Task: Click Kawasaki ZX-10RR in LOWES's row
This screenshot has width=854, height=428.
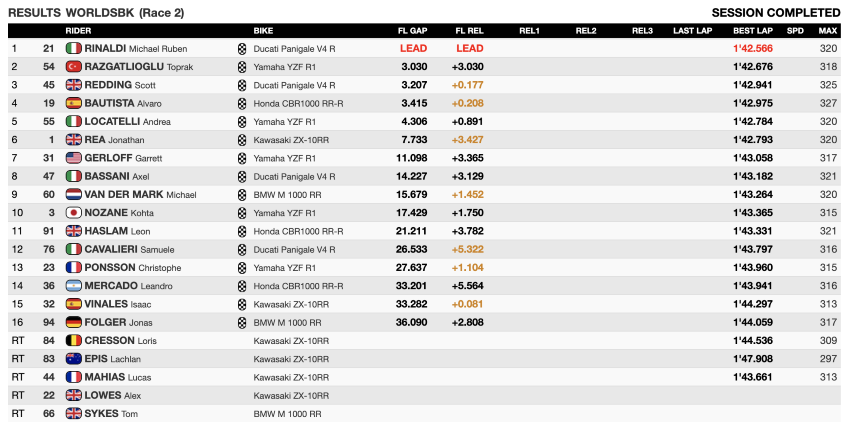Action: [x=291, y=395]
